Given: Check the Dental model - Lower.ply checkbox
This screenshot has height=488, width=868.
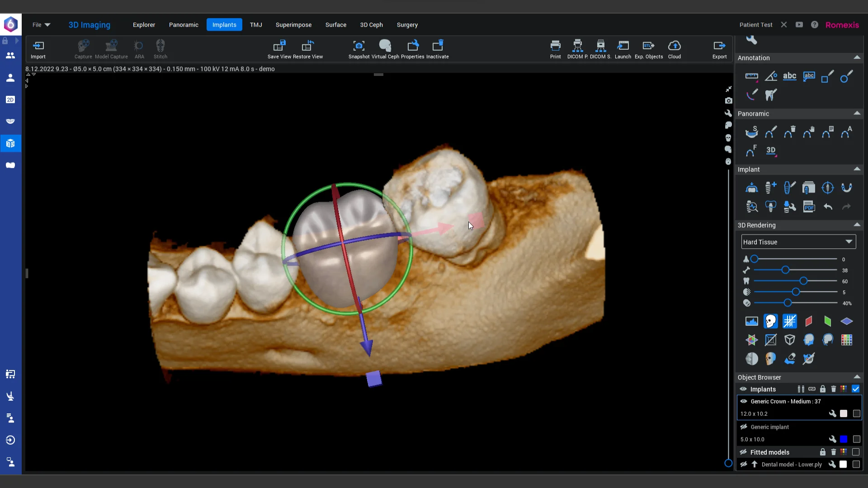Looking at the screenshot, I should [x=856, y=465].
